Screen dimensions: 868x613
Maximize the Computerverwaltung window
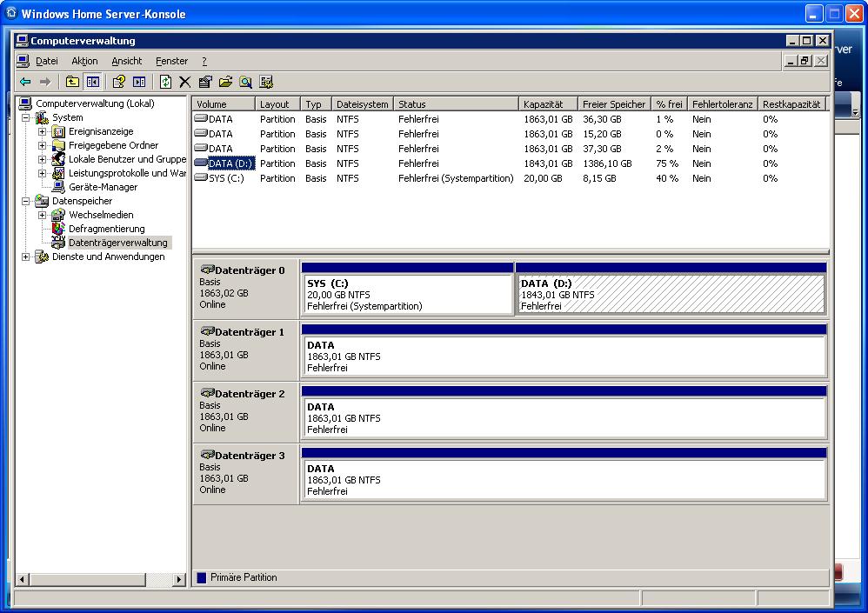[x=807, y=40]
